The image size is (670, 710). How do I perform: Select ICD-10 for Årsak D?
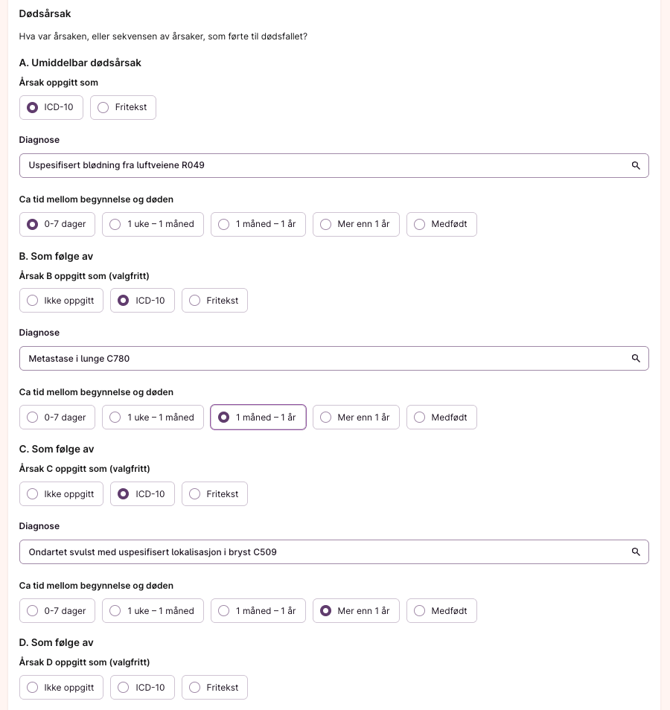(x=142, y=688)
